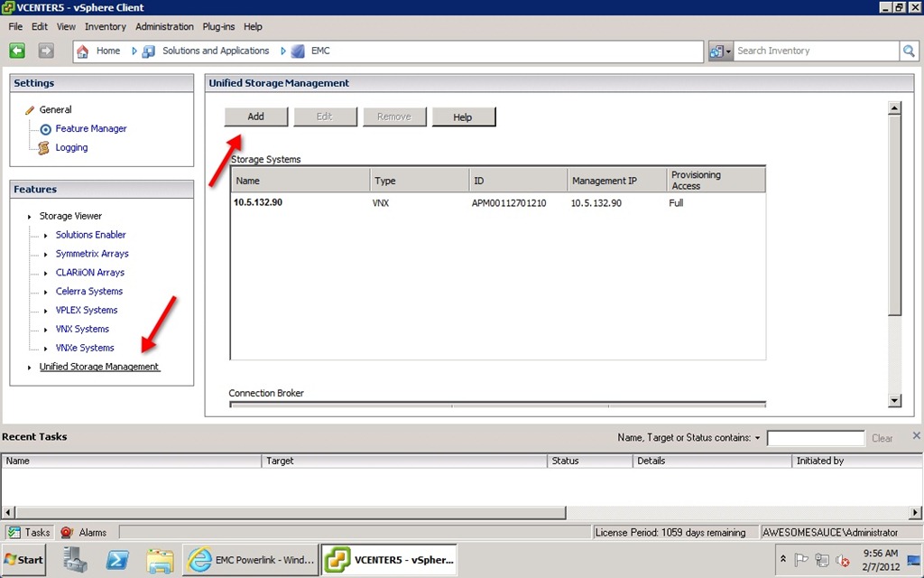Click the Solutions and Applications breadcrumb icon

click(150, 51)
